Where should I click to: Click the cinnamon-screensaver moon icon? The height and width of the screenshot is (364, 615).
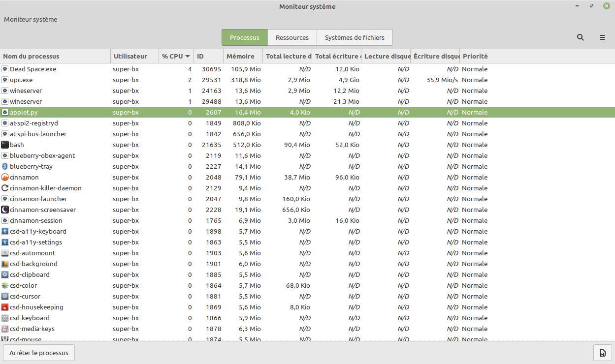pyautogui.click(x=5, y=210)
